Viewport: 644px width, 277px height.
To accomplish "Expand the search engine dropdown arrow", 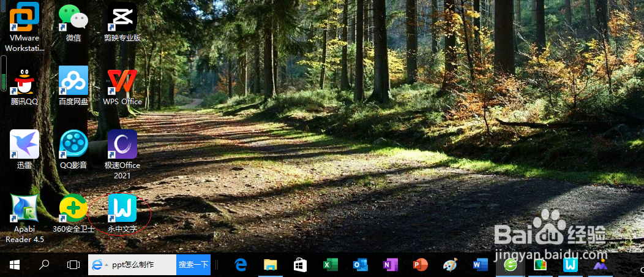I will 107,265.
